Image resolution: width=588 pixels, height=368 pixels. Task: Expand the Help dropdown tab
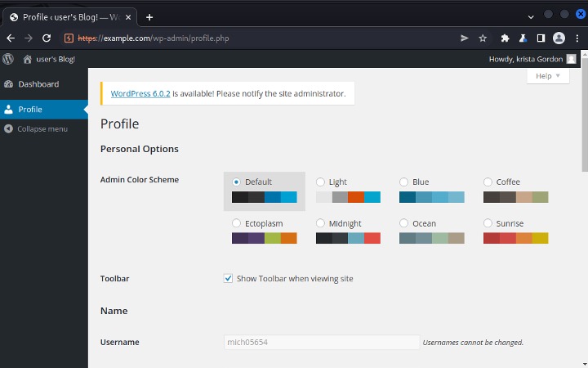[547, 76]
